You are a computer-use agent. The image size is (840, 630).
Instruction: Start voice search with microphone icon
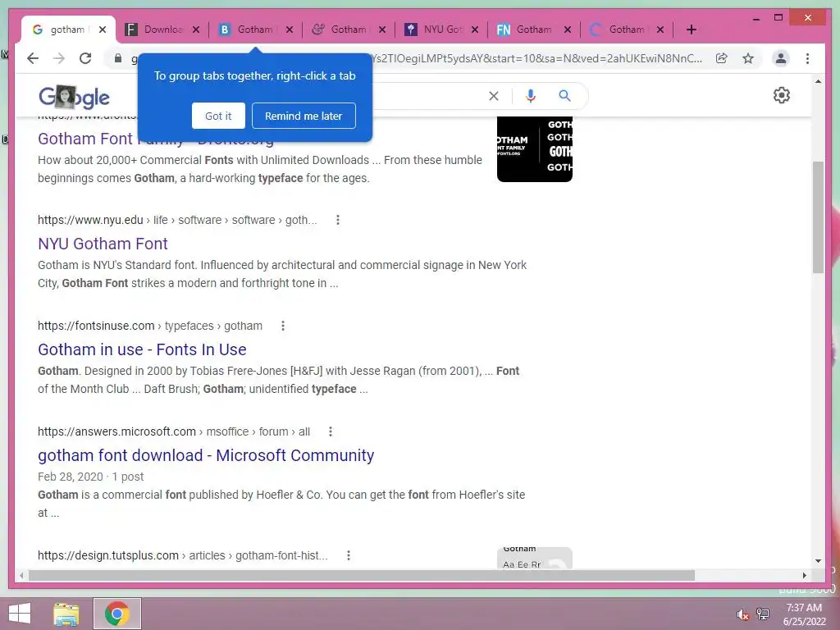tap(531, 96)
